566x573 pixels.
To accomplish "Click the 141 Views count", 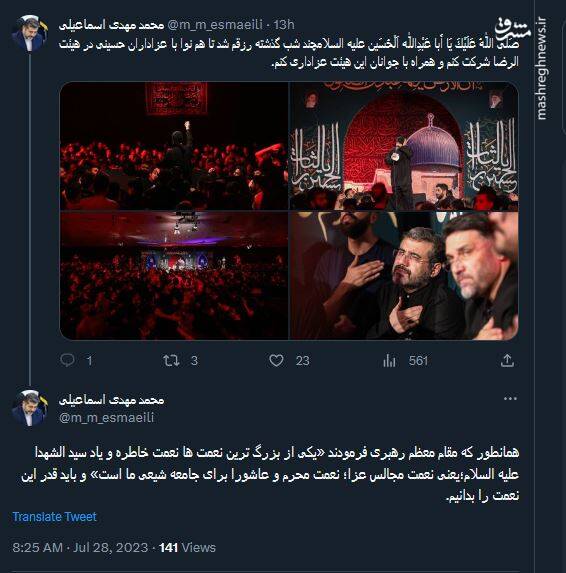I will click(x=187, y=547).
